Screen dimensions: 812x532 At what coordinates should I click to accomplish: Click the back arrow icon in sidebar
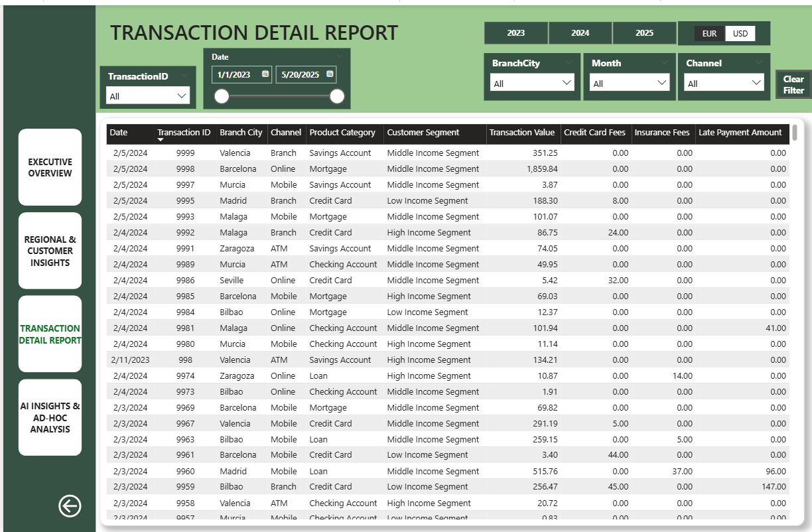click(70, 506)
